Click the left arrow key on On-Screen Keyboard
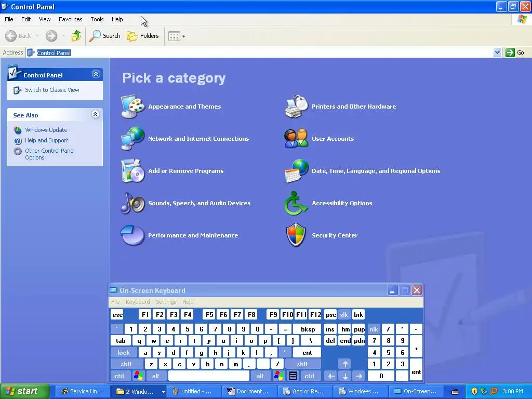532x399 pixels. (331, 376)
